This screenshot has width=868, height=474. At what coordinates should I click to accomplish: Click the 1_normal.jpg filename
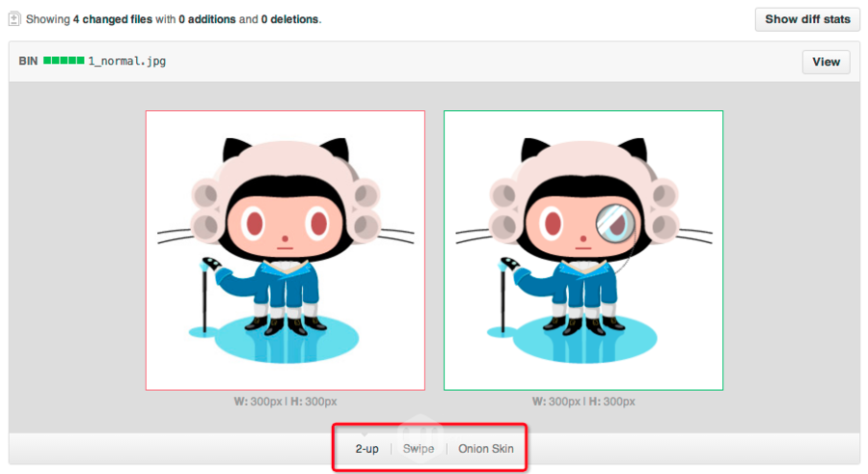(126, 61)
